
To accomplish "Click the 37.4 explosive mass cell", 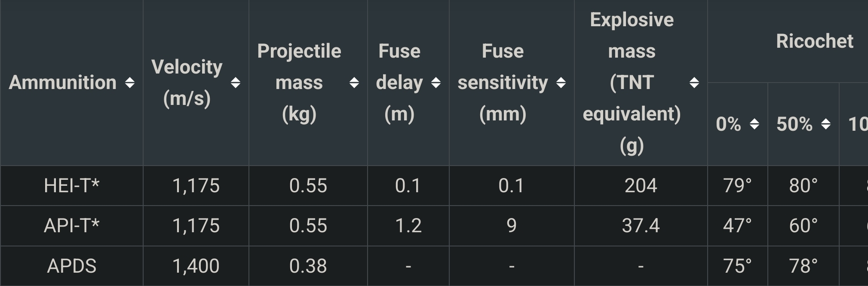I will coord(641,226).
